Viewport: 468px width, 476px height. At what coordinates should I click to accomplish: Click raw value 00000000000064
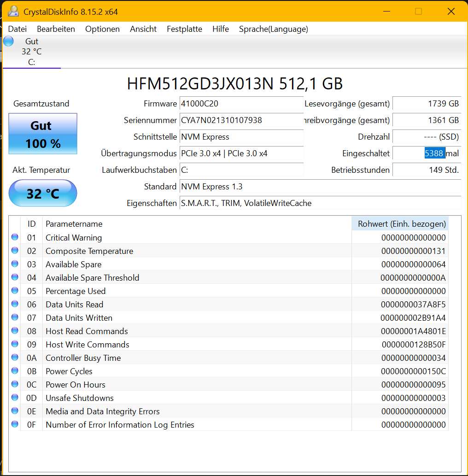[x=413, y=264]
